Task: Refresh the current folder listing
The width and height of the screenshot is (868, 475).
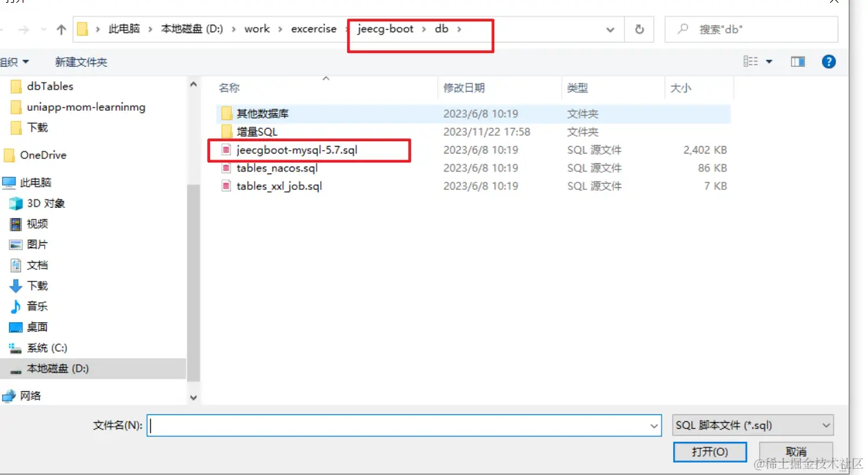Action: pyautogui.click(x=639, y=30)
